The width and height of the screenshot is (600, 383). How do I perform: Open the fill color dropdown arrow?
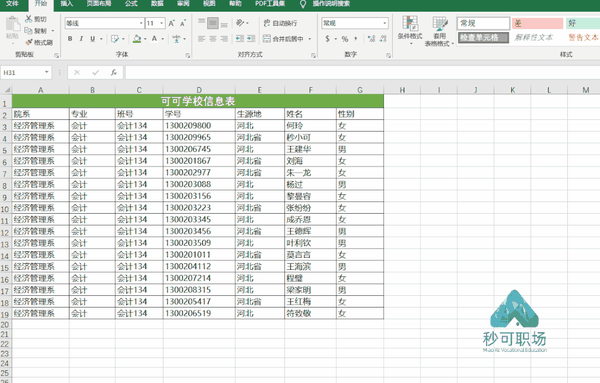pyautogui.click(x=145, y=39)
